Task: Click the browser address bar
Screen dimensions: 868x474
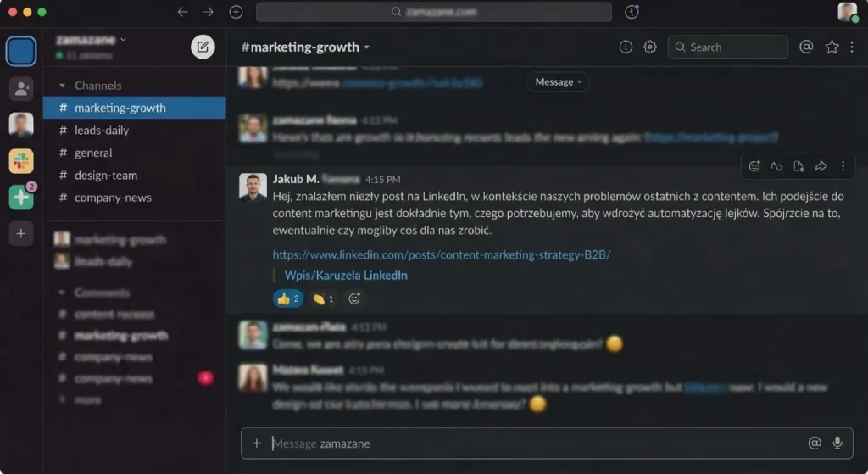Action: pyautogui.click(x=434, y=12)
